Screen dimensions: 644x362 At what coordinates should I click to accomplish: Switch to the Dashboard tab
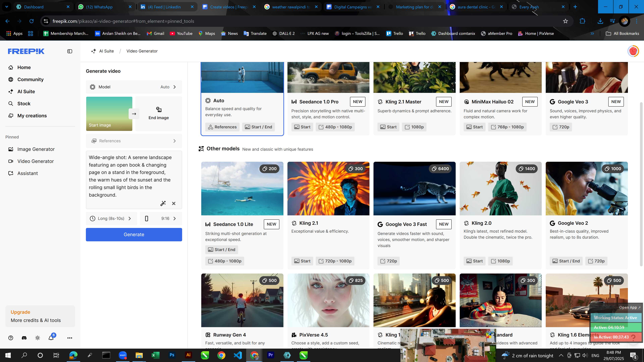pos(43,7)
